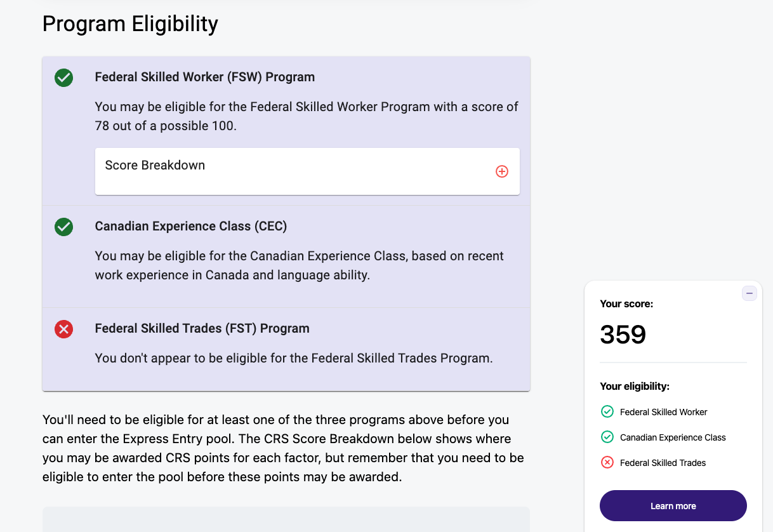Click the red cross icon beside Federal Skilled Trades in sidebar

tap(606, 462)
